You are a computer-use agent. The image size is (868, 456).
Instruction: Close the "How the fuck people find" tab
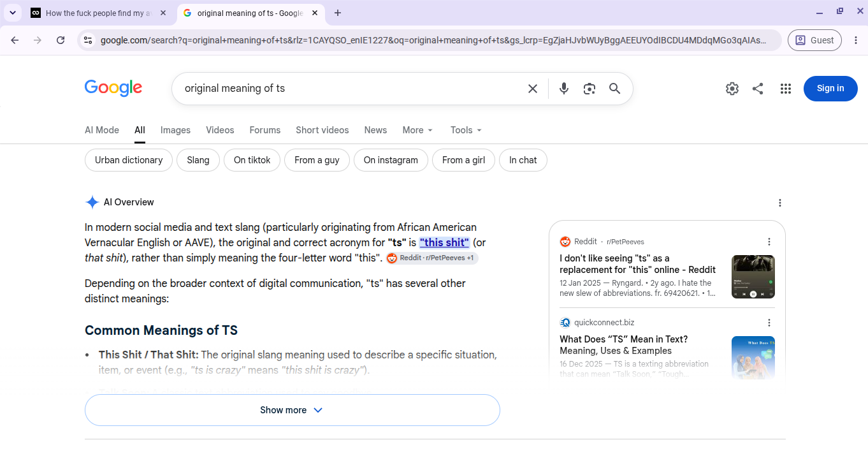(163, 13)
